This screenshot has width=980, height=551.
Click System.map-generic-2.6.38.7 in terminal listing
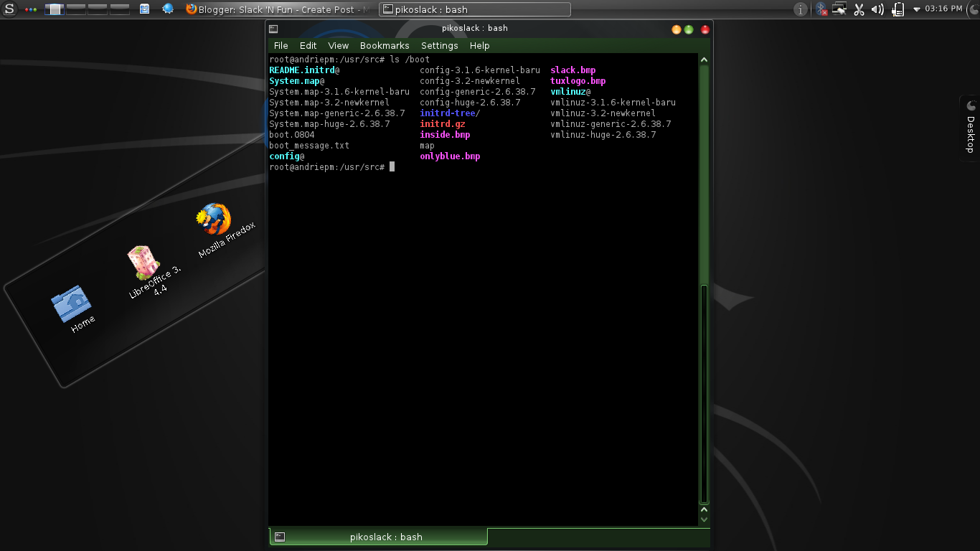click(x=337, y=113)
